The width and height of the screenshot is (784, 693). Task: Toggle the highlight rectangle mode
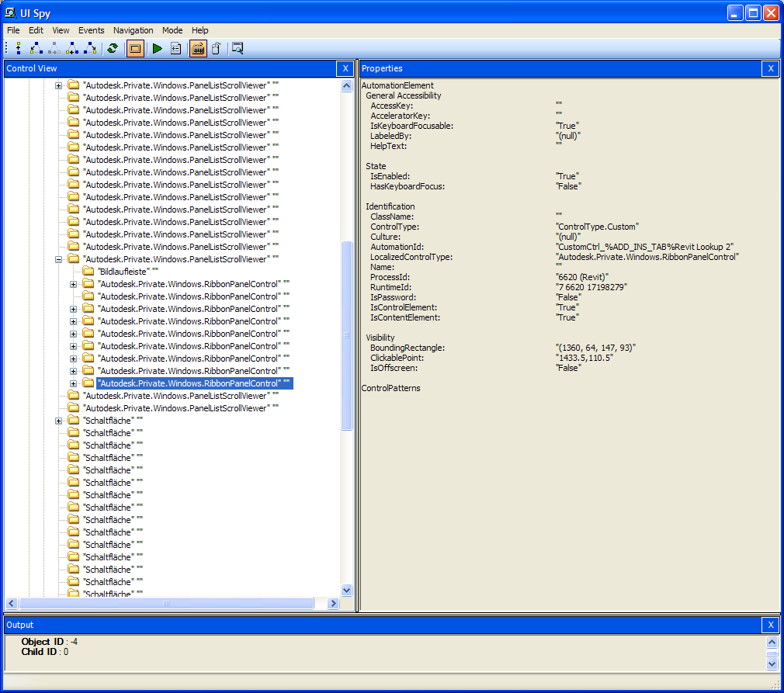coord(134,47)
